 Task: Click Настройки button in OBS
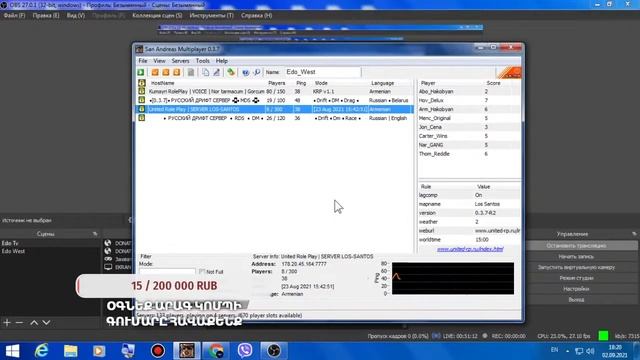click(x=576, y=289)
